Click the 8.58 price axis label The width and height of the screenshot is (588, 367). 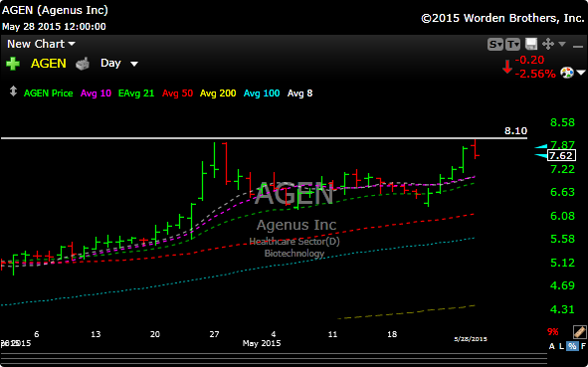tap(562, 122)
